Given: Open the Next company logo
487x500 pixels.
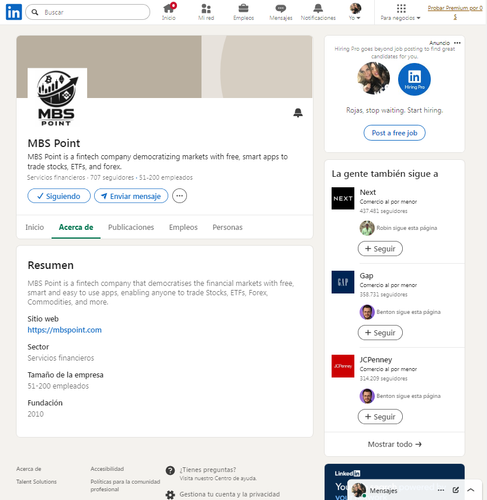Looking at the screenshot, I should pos(343,198).
